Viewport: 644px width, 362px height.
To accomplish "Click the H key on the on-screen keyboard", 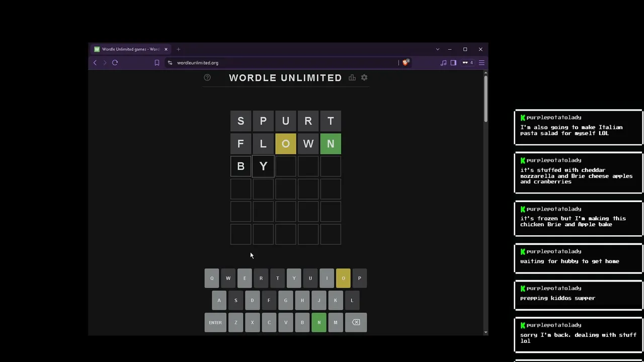I will [x=302, y=300].
